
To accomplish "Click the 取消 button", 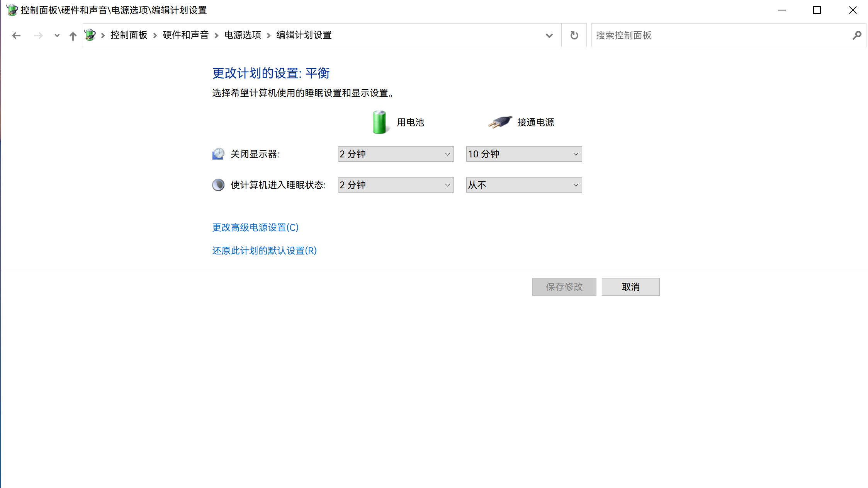I will tap(630, 287).
